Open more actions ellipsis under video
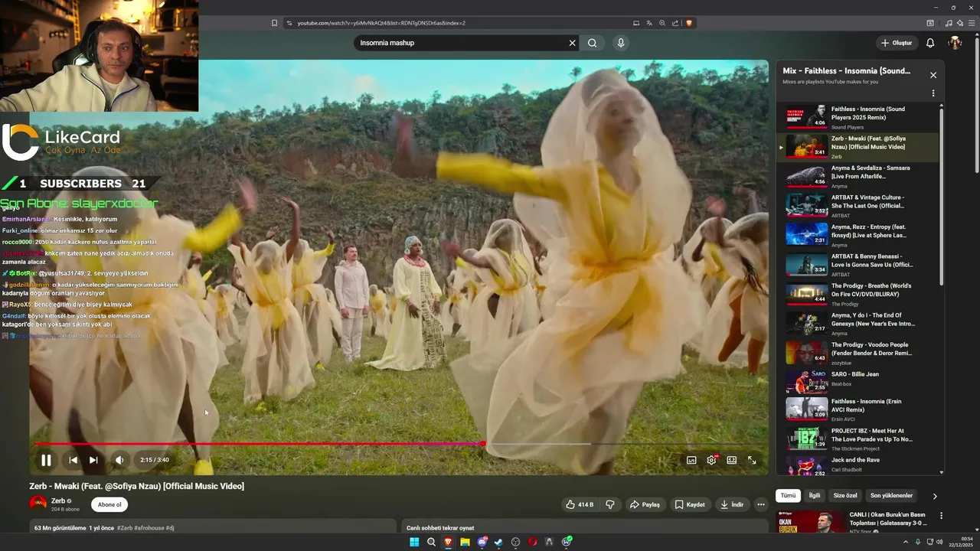 760,504
